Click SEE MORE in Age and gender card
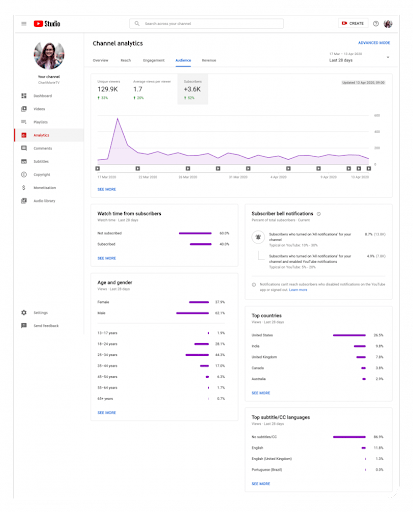 [x=107, y=412]
